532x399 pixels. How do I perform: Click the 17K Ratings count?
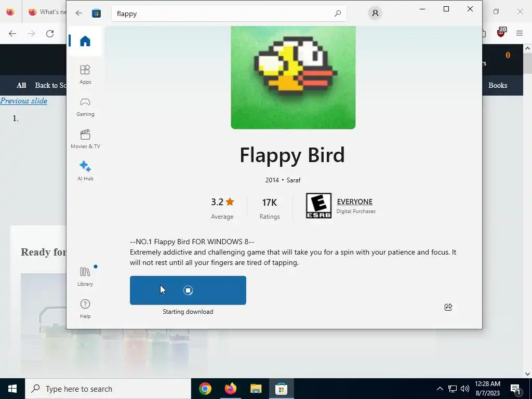[270, 203]
